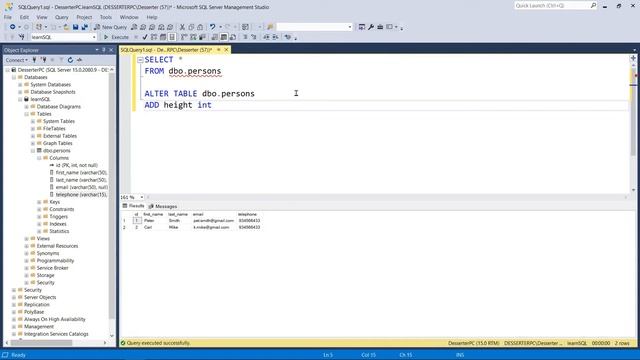
Task: Select the dbo.persons table in the tree
Action: pyautogui.click(x=56, y=151)
